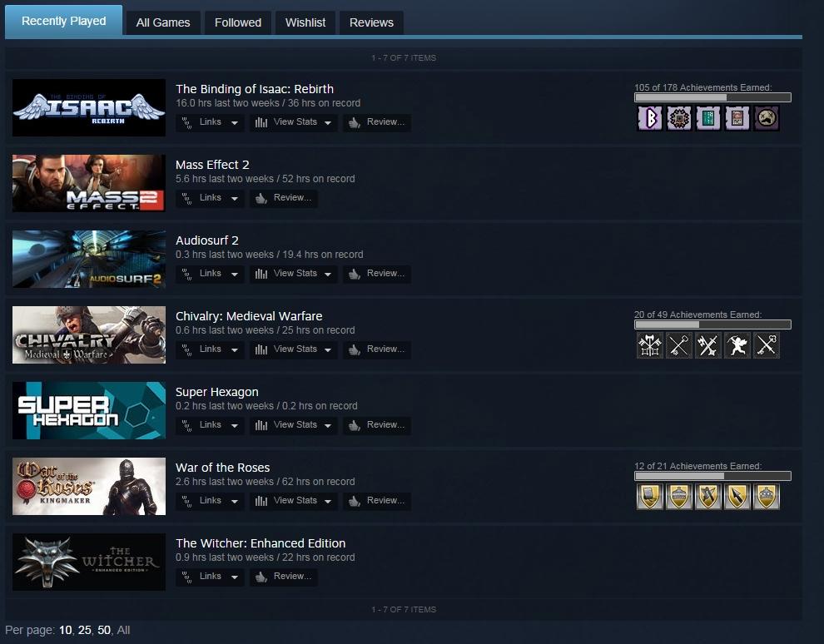
Task: Click Binding of Isaac achievement progress bar
Action: point(712,97)
